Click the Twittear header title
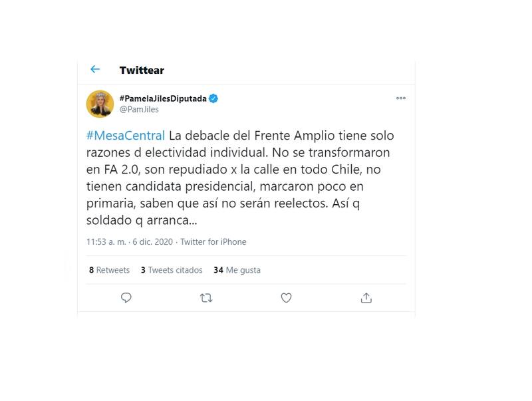Screen dimensions: 532x401 point(142,70)
